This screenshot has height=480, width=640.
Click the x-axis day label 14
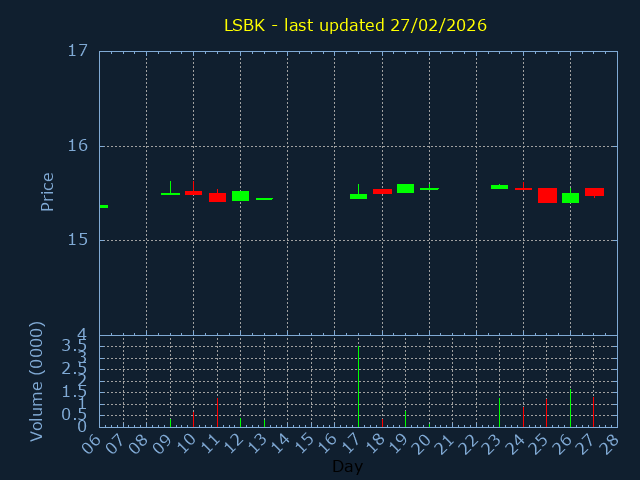tap(280, 444)
